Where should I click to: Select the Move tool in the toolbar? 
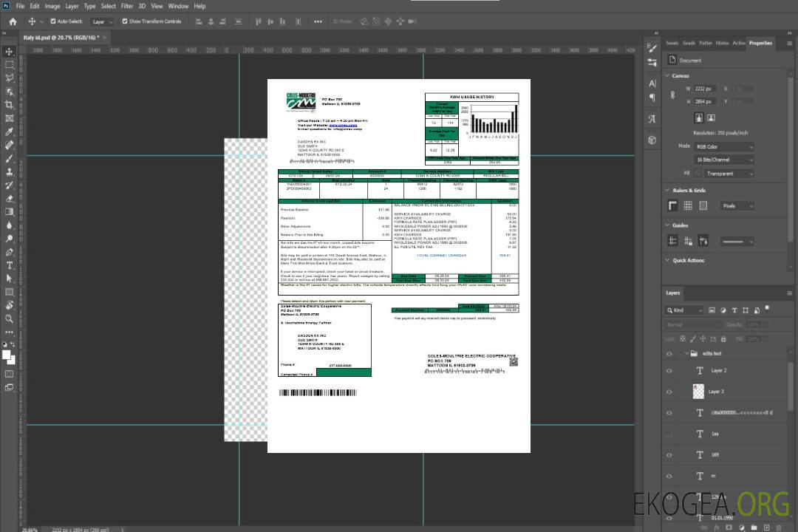pos(9,52)
